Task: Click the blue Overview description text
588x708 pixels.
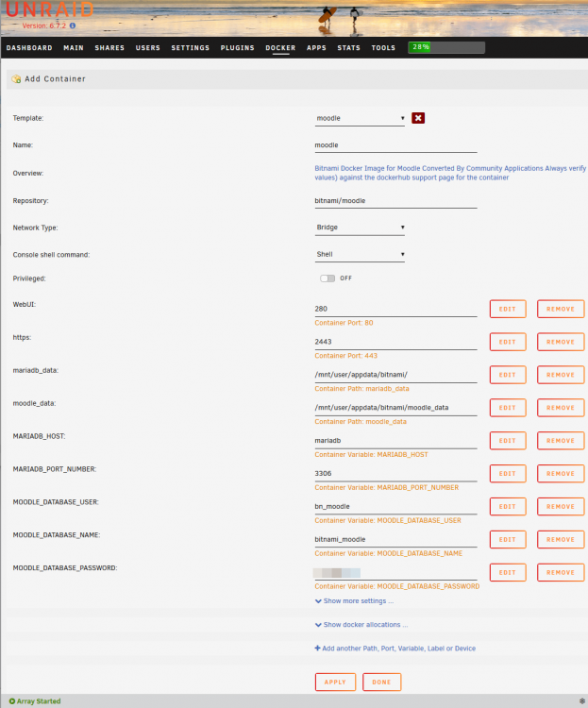Action: coord(450,173)
